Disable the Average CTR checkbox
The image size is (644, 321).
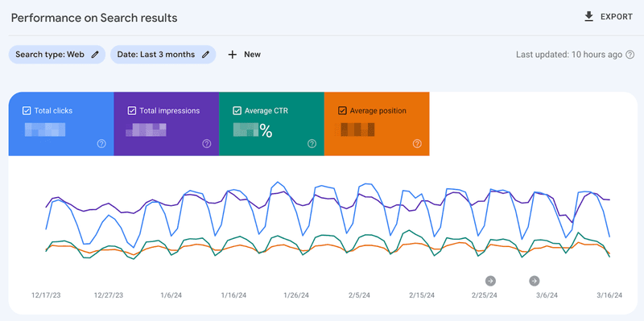tap(237, 111)
